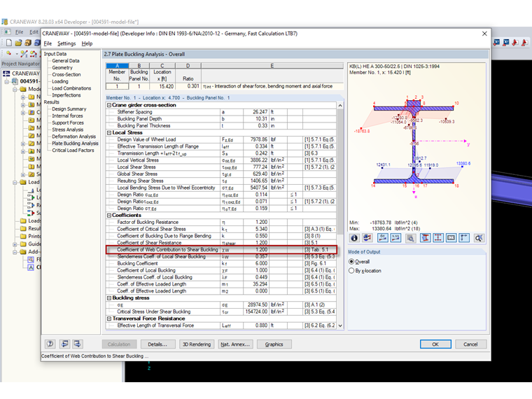Click the New document icon in main toolbar

pyautogui.click(x=9, y=43)
